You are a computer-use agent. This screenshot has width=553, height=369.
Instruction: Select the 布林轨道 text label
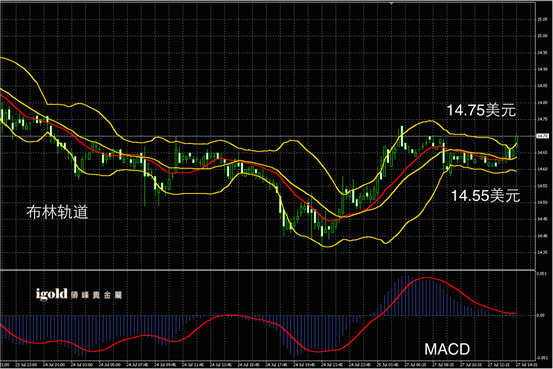click(x=57, y=212)
